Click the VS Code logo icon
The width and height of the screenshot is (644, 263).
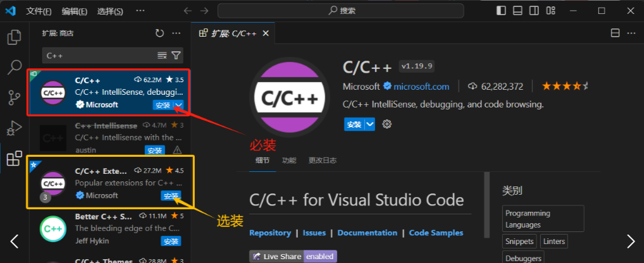10,11
